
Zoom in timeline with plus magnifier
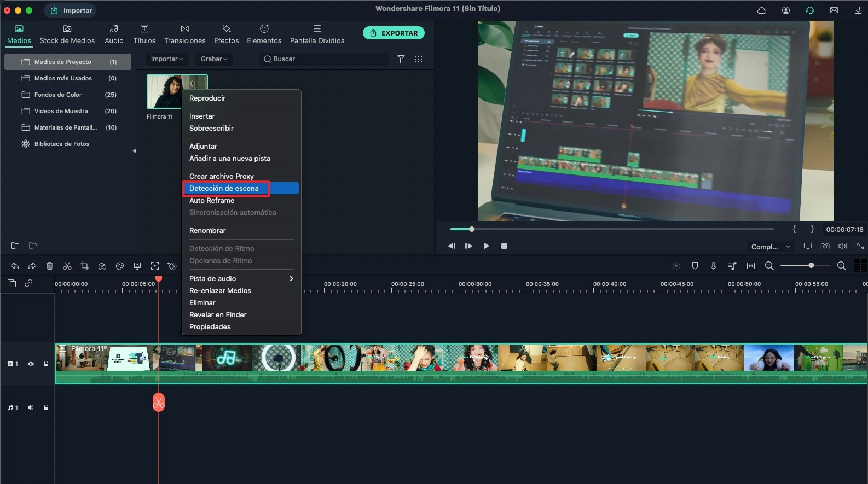coord(842,266)
